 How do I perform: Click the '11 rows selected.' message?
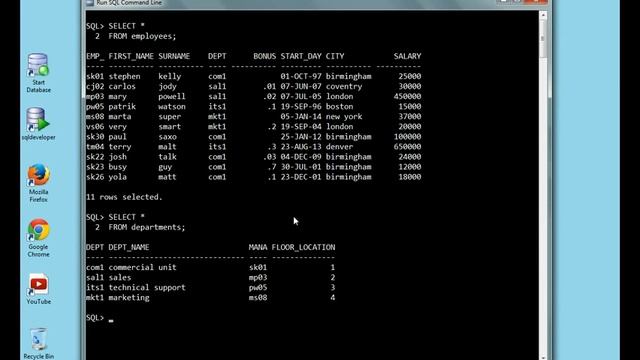click(x=124, y=197)
